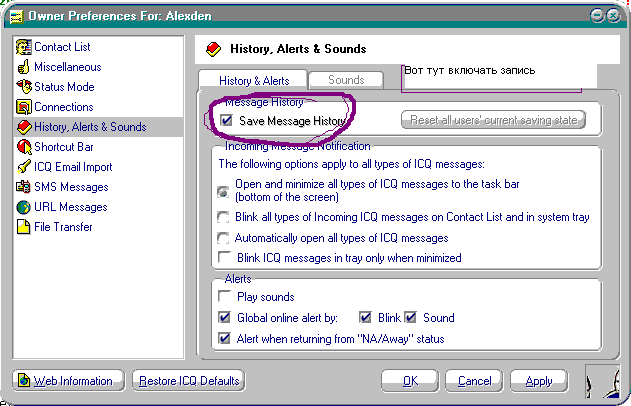631x406 pixels.
Task: Click the Contact List icon in sidebar
Action: click(24, 47)
